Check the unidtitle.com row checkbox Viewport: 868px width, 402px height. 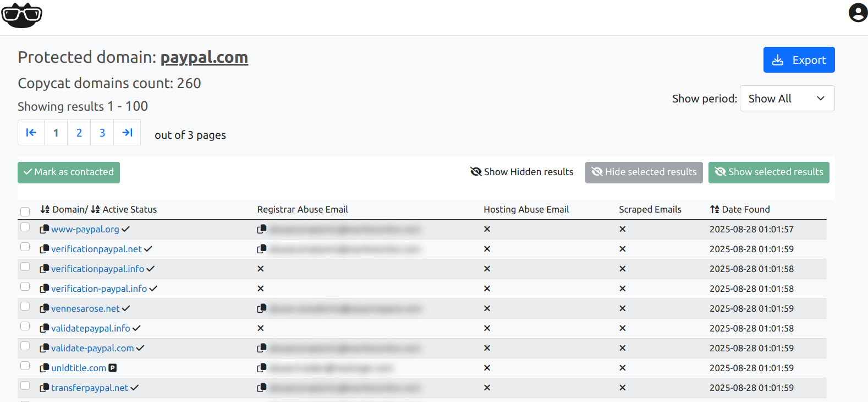[25, 366]
